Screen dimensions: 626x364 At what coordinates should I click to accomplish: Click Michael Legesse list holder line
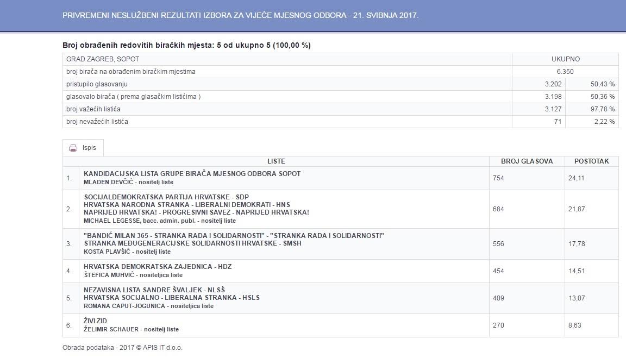point(160,221)
